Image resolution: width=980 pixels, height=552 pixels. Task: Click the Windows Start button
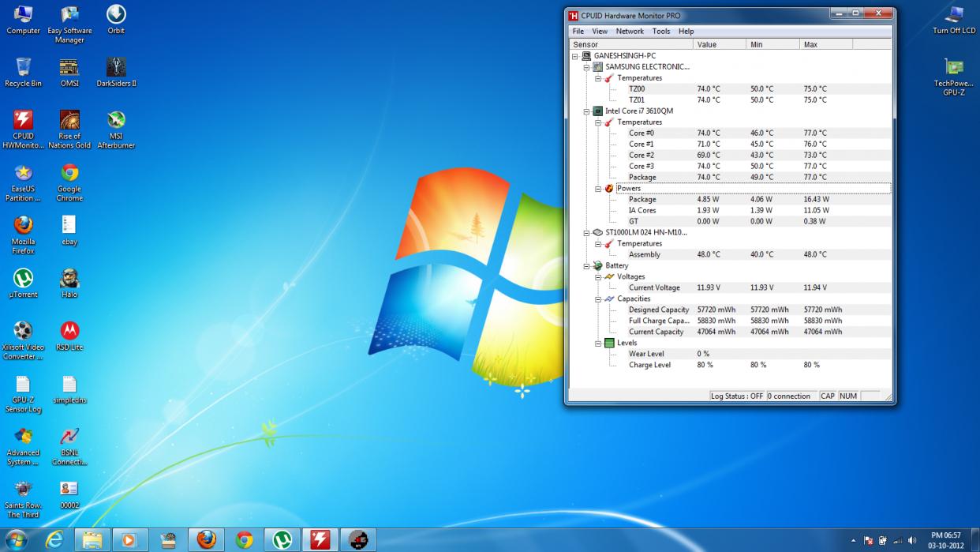pos(16,539)
